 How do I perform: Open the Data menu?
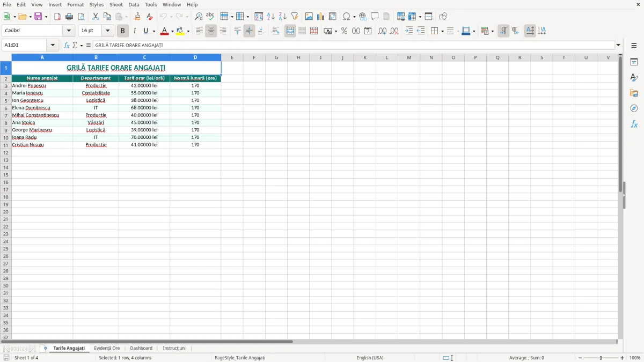pyautogui.click(x=134, y=4)
